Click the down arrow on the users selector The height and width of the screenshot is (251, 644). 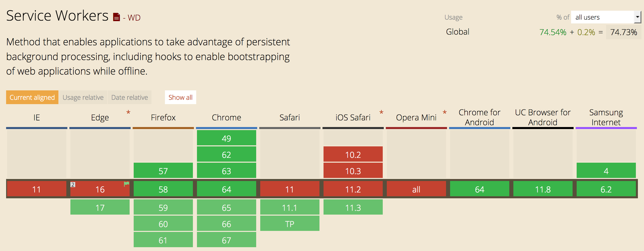pos(638,17)
